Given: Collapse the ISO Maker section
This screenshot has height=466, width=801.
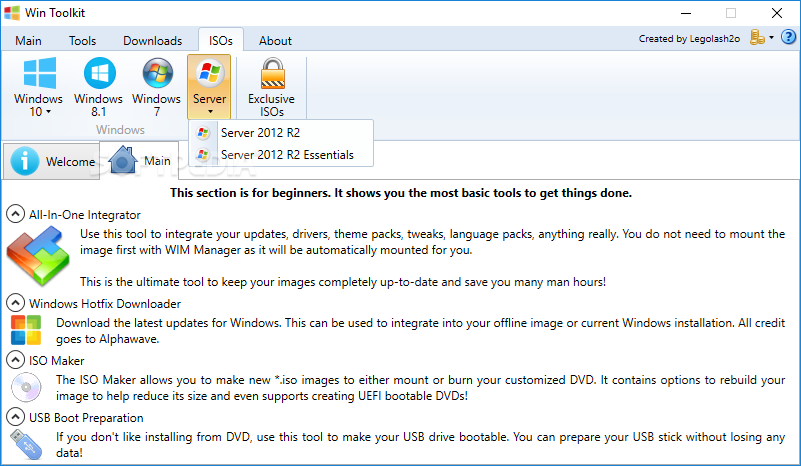Looking at the screenshot, I should click(15, 360).
